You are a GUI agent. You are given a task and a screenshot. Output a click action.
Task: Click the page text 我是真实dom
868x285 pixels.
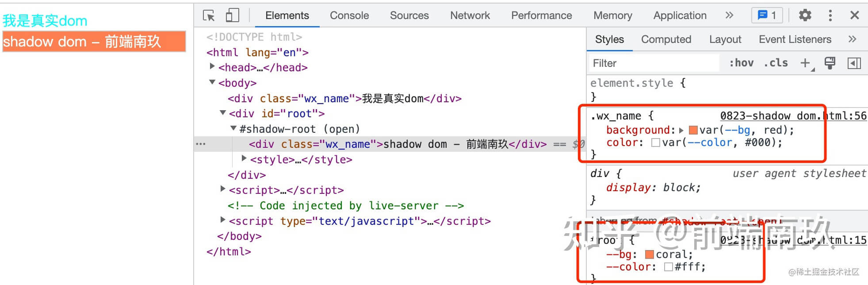point(45,20)
